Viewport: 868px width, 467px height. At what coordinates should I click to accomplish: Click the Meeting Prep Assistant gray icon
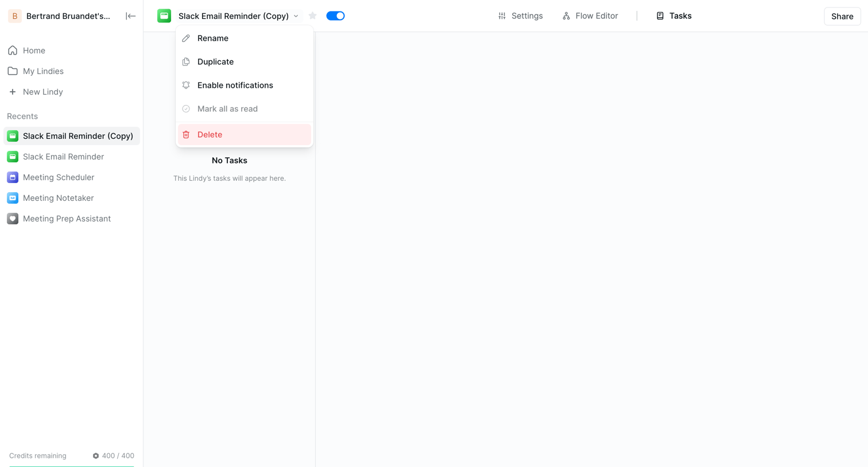point(13,219)
